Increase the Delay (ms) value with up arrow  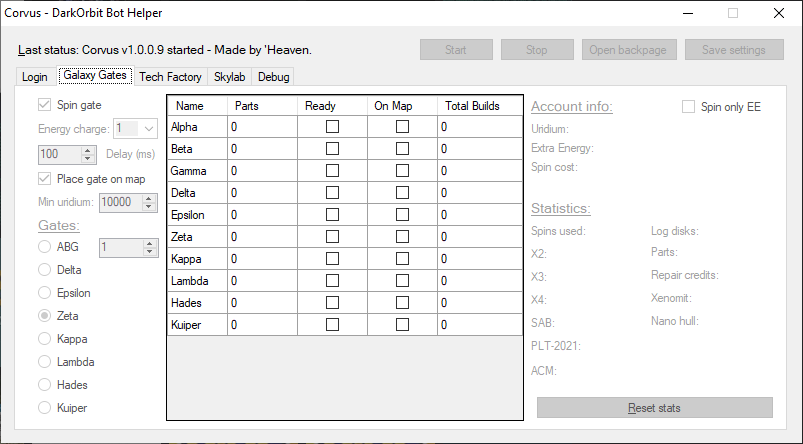click(x=88, y=150)
